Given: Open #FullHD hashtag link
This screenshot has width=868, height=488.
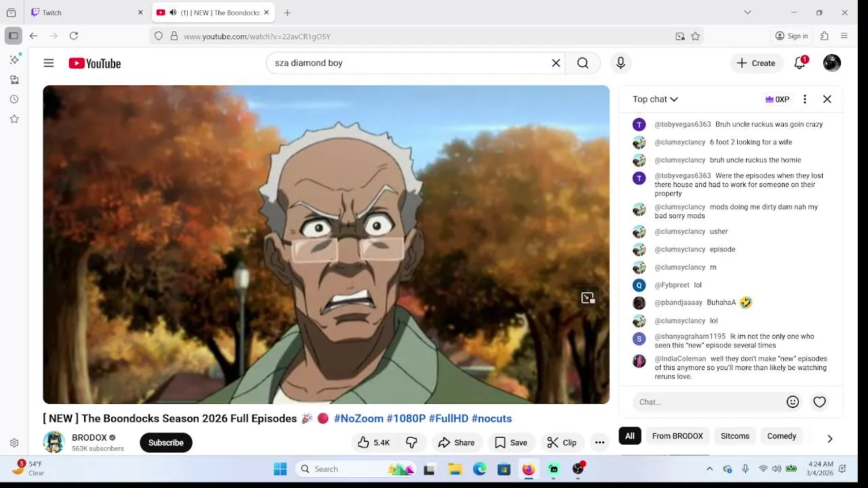Looking at the screenshot, I should coord(448,418).
